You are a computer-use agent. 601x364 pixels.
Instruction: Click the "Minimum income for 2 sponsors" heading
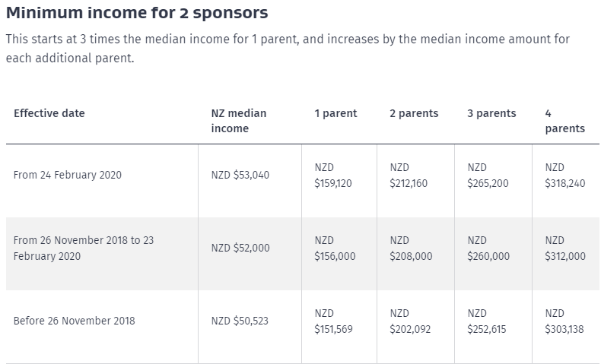(x=137, y=14)
